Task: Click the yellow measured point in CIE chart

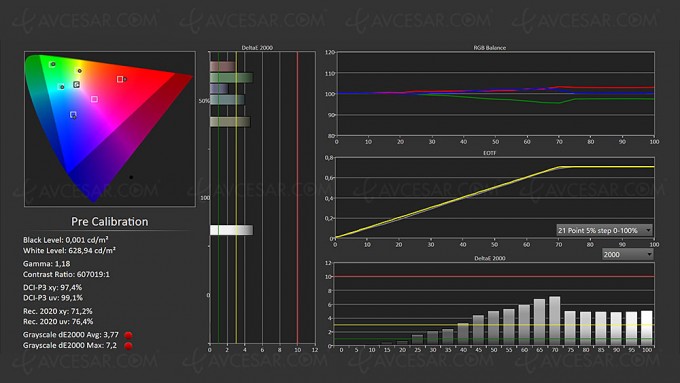Action: pyautogui.click(x=79, y=71)
